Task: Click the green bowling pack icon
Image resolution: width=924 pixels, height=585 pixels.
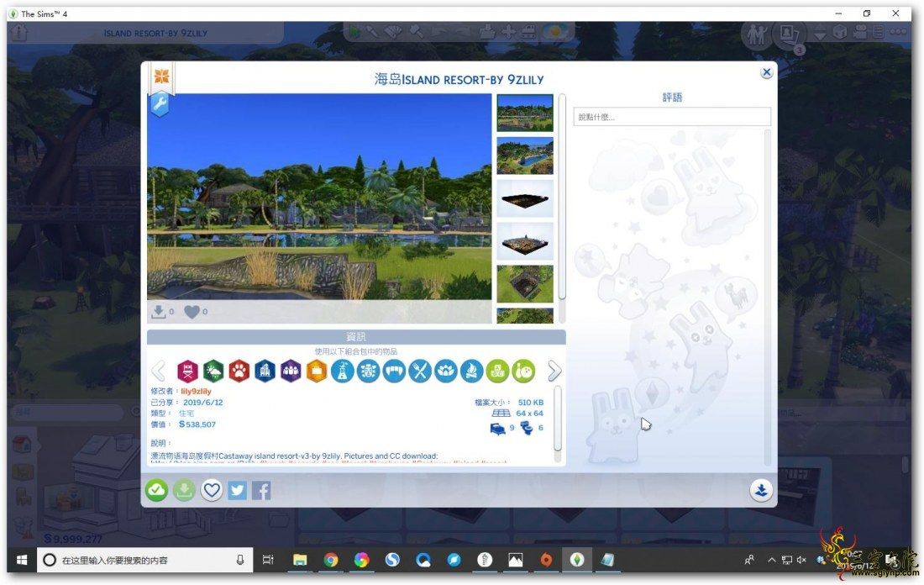Action: 524,371
